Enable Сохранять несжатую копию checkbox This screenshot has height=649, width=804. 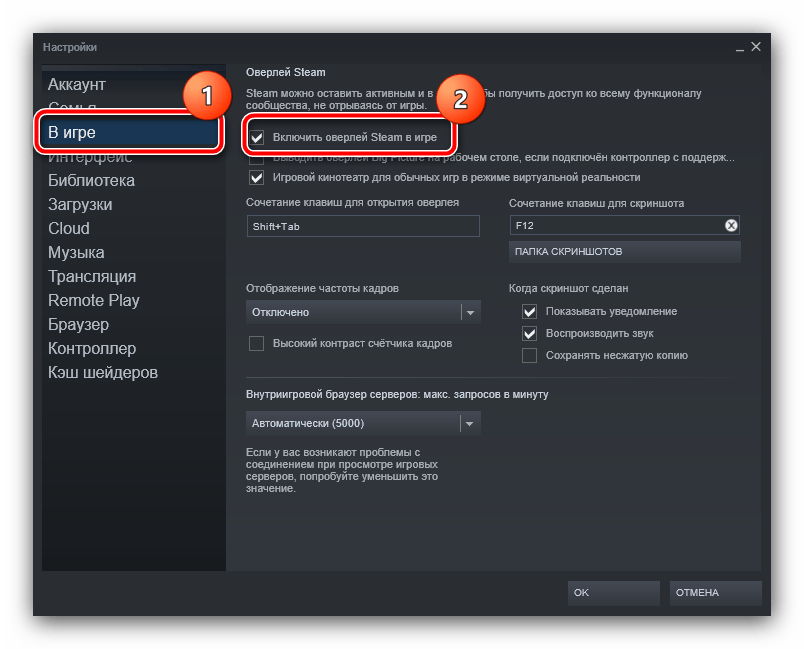[529, 355]
